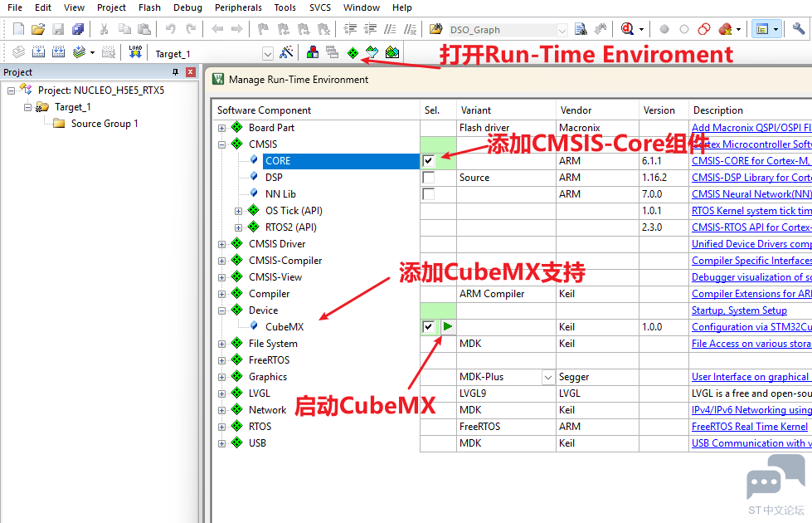Select Source Group 1 in project tree

(x=105, y=124)
